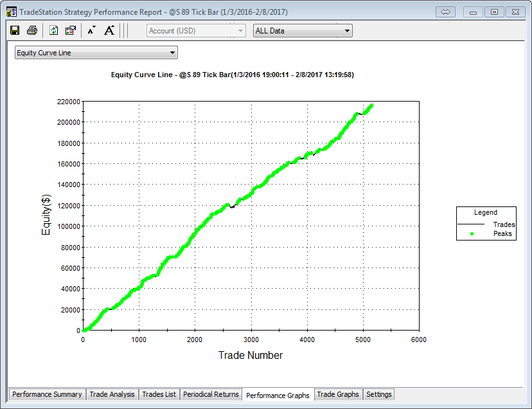532x409 pixels.
Task: Go to the Trades List tab
Action: pos(159,394)
